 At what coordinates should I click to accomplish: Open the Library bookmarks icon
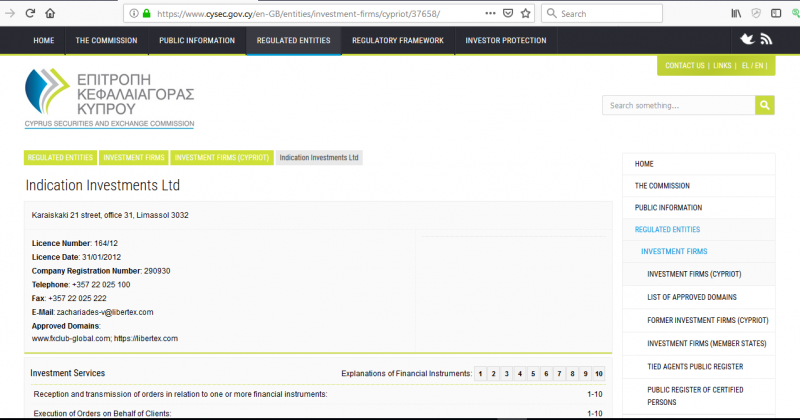point(736,13)
